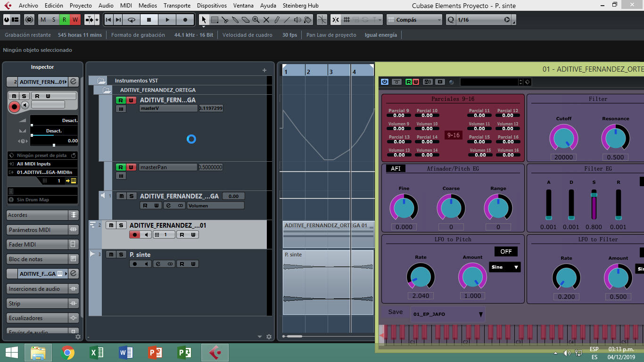
Task: Deactivate all Mute states via toolbar M
Action: [43, 20]
